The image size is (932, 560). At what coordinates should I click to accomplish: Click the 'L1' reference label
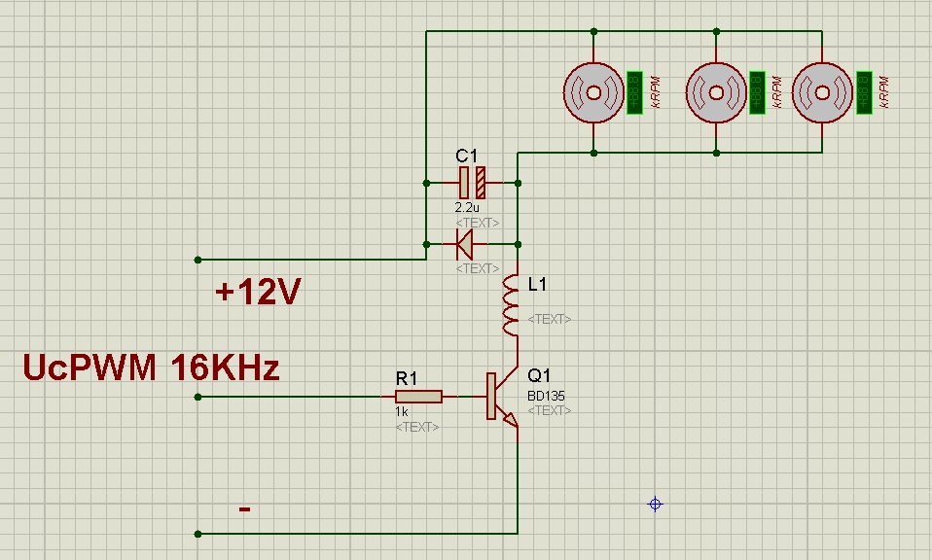click(537, 285)
